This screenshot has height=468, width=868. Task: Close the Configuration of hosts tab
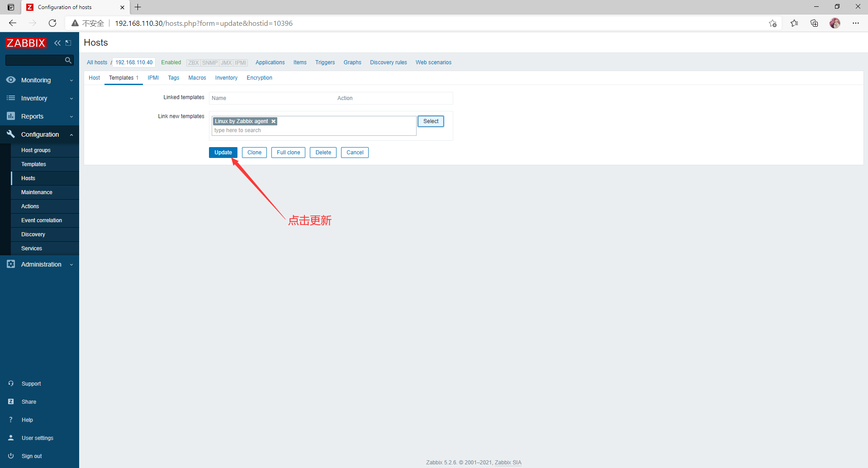pos(122,7)
